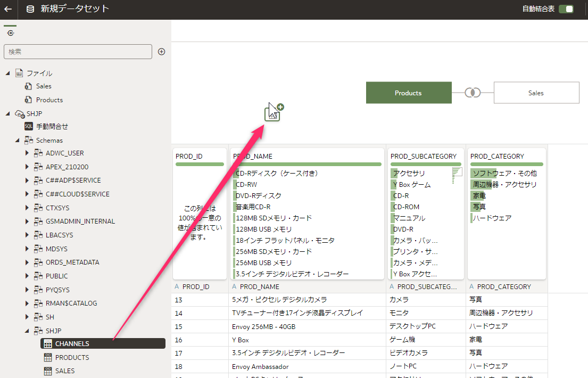Select the SALES table under SHJP
Image resolution: width=588 pixels, height=378 pixels.
(65, 371)
